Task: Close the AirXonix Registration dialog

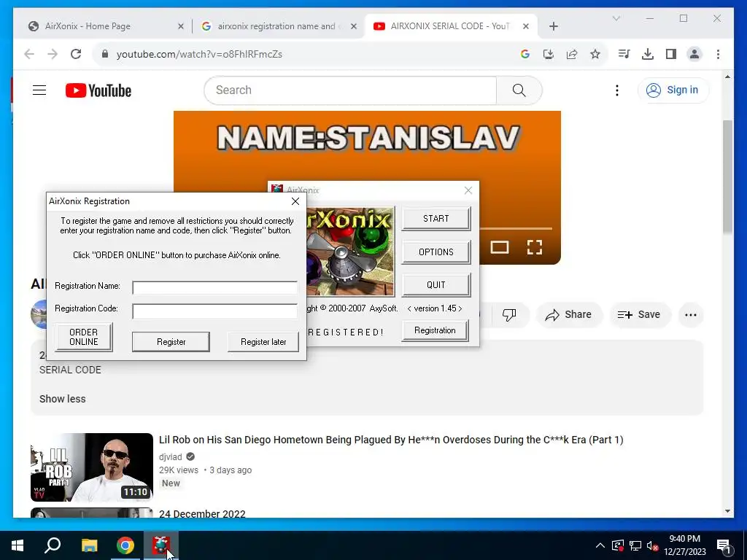Action: pos(295,201)
